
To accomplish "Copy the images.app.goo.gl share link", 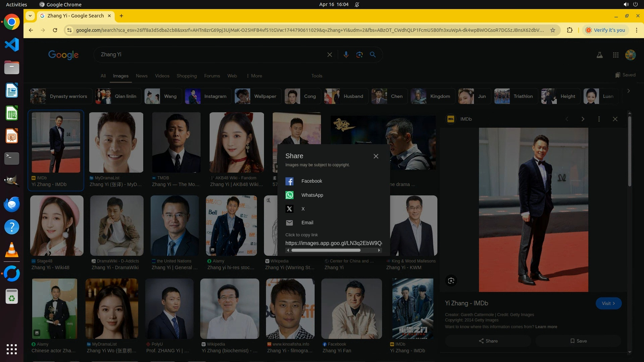I will [333, 243].
